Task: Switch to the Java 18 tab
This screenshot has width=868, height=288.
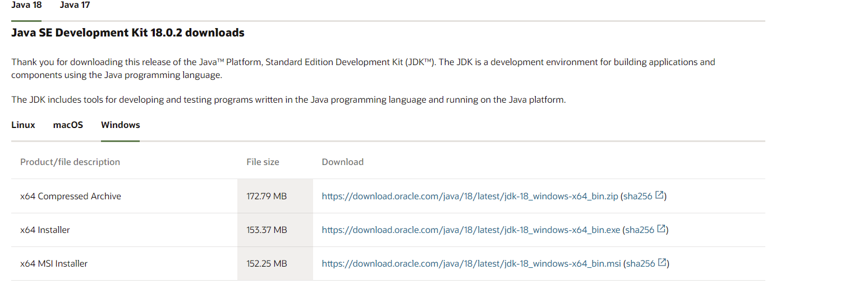Action: coord(26,5)
